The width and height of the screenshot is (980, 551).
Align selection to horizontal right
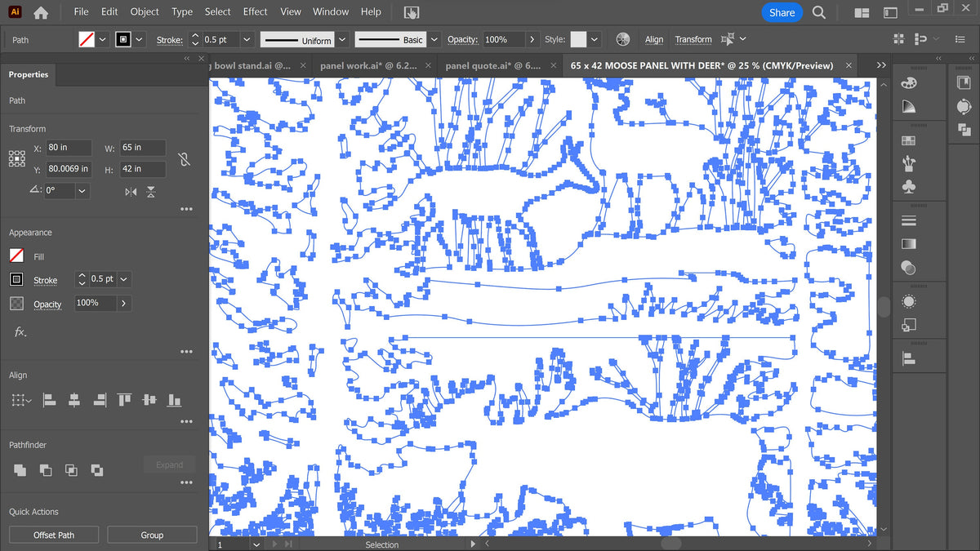click(x=99, y=400)
